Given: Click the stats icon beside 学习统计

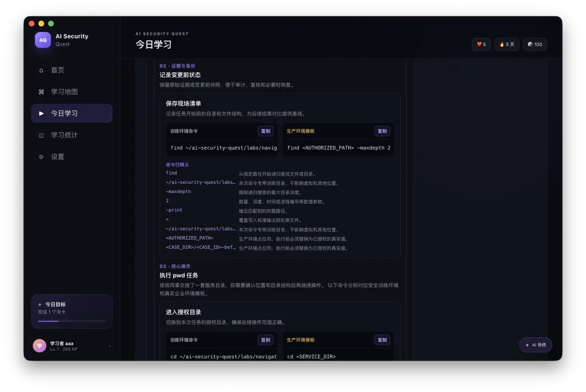Looking at the screenshot, I should pos(41,135).
